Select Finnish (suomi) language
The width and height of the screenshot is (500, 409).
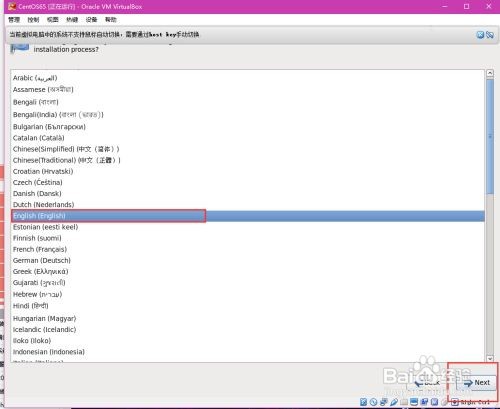(247, 238)
